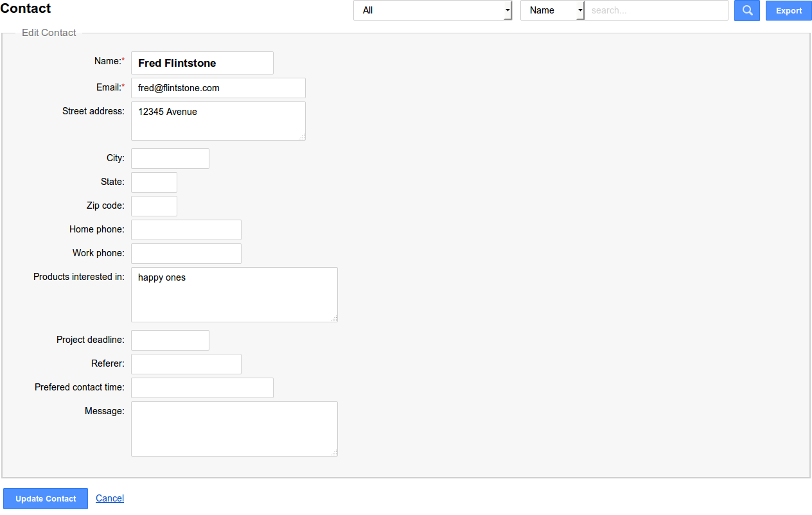Click the Products interested in textarea
This screenshot has height=515, width=812.
click(234, 295)
